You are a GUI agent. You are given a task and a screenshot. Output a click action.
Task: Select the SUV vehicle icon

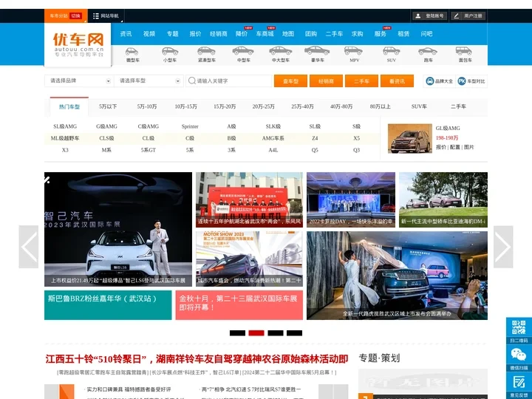[x=391, y=51]
